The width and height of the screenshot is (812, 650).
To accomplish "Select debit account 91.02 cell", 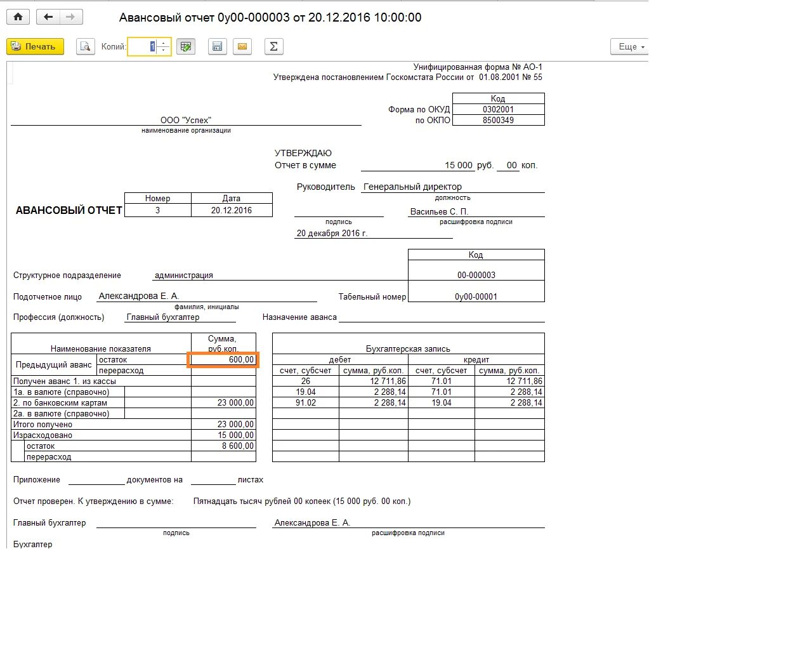I will [306, 402].
